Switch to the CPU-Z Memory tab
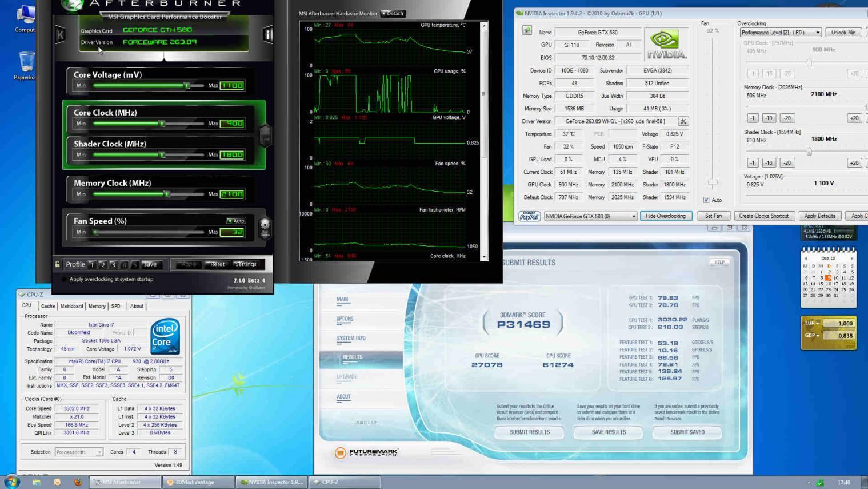This screenshot has width=868, height=489. [x=97, y=306]
